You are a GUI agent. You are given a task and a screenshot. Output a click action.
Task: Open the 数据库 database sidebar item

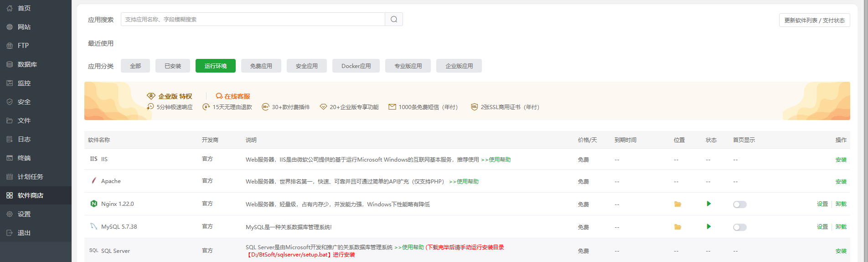36,64
